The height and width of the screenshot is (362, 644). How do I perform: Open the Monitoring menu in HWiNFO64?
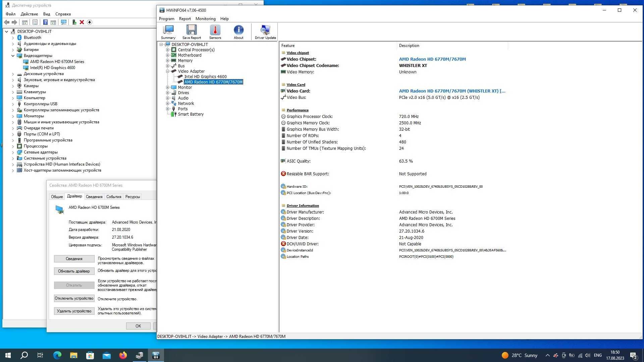(x=205, y=19)
